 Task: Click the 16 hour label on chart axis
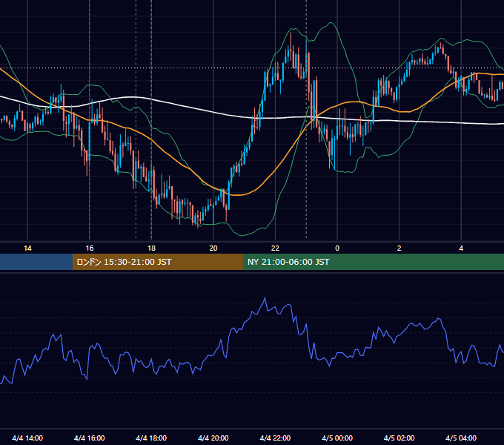click(x=90, y=248)
